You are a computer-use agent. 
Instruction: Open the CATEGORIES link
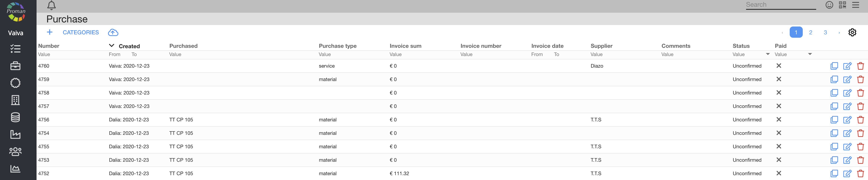pos(81,32)
